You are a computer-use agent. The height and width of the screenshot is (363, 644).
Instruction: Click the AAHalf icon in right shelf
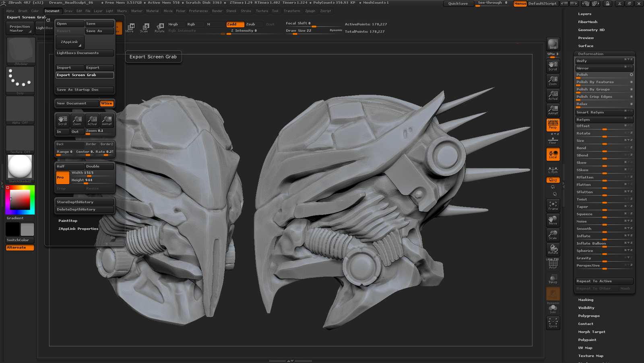pyautogui.click(x=553, y=110)
